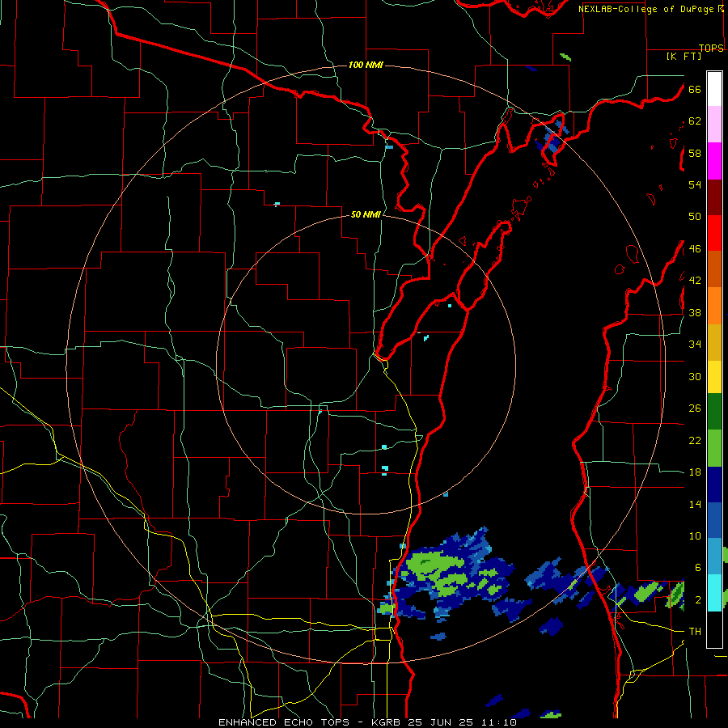Click the legend value "6"
728x728 pixels.
pos(697,568)
